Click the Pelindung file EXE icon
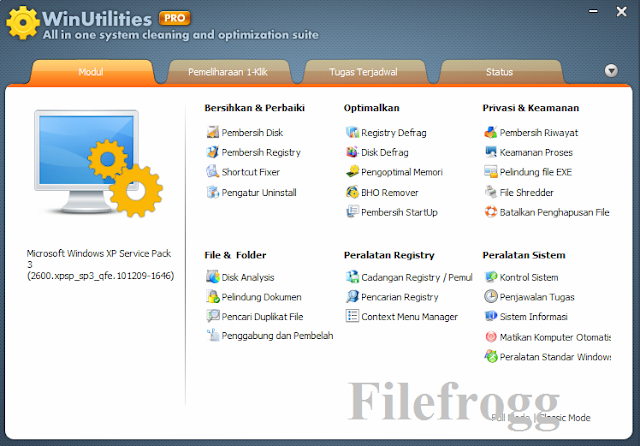This screenshot has height=446, width=640. click(491, 171)
